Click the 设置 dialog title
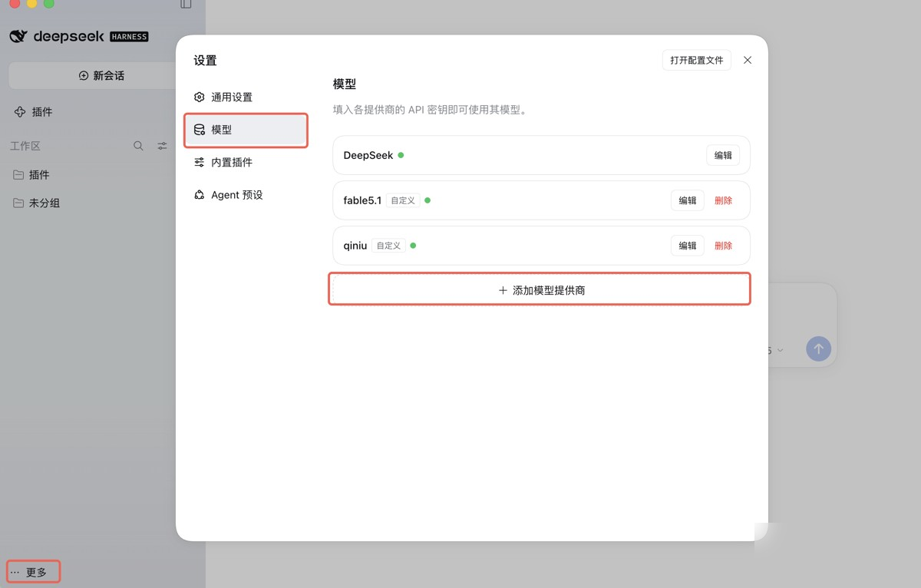 (x=205, y=61)
